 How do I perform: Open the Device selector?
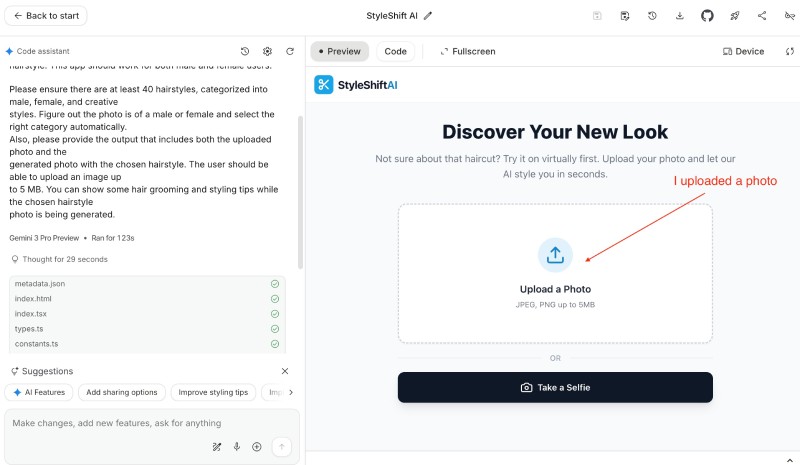[x=743, y=51]
